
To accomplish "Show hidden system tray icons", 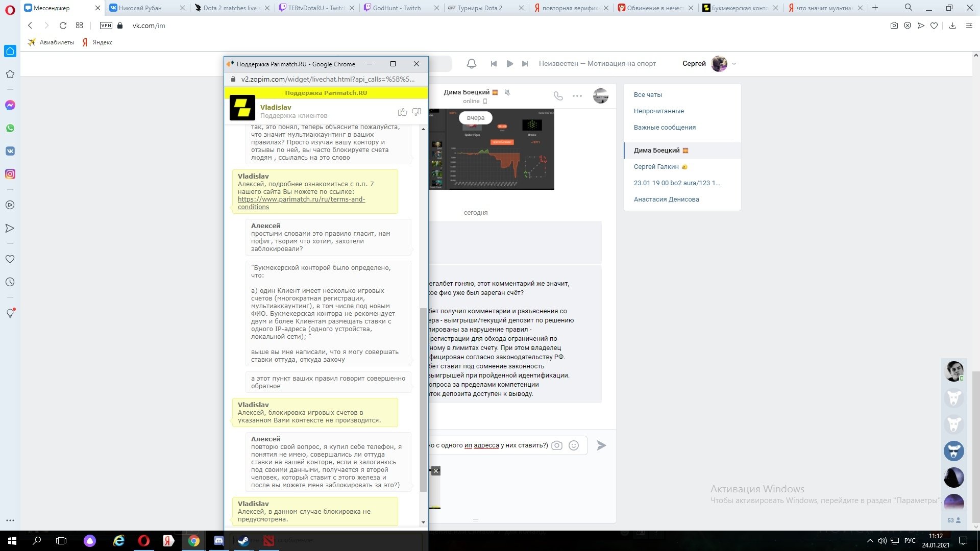I will click(x=870, y=541).
